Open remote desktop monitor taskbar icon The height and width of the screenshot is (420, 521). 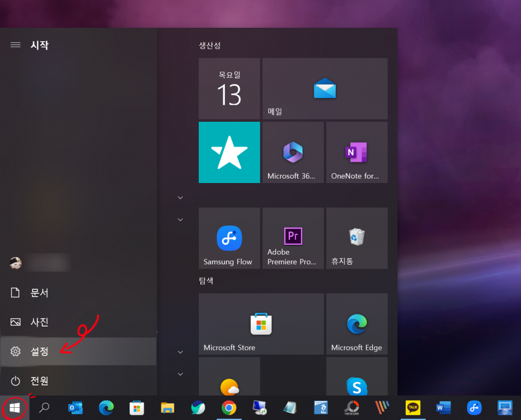pyautogui.click(x=505, y=408)
